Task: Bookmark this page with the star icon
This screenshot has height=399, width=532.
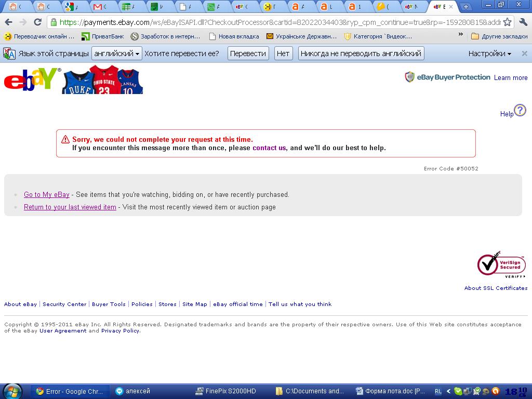Action: pos(507,22)
